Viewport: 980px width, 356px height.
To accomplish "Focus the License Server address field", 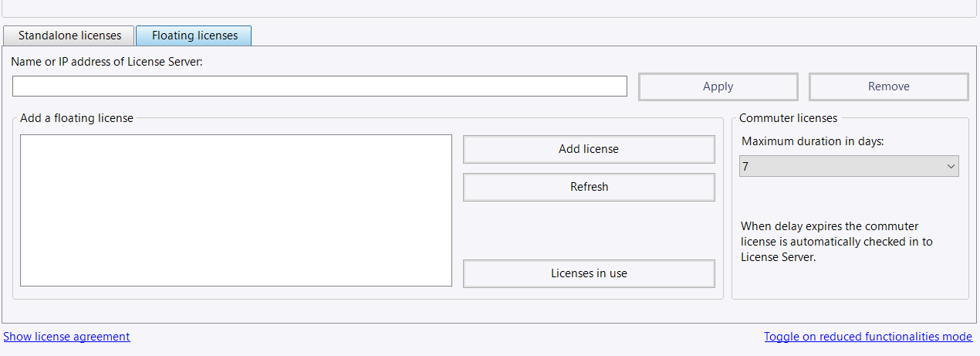I will coord(319,86).
